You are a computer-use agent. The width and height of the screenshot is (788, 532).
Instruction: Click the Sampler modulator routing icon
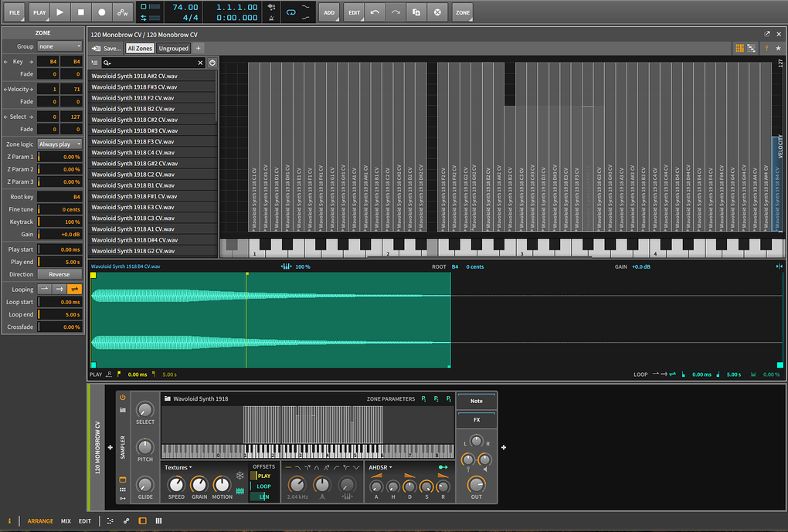[123, 498]
